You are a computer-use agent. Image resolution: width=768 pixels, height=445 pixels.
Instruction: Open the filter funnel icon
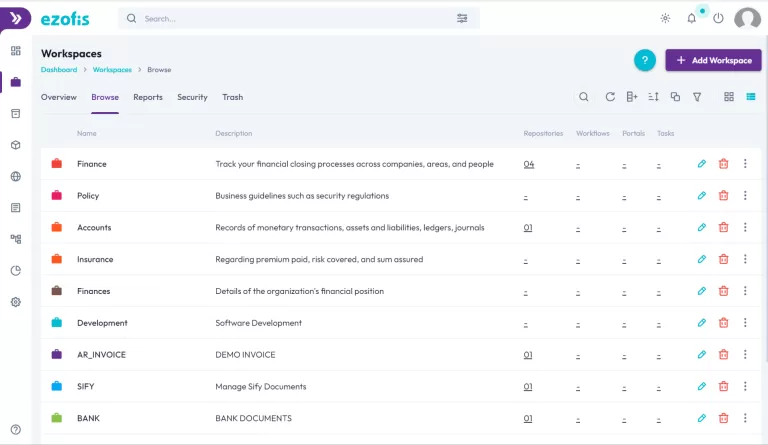(697, 97)
